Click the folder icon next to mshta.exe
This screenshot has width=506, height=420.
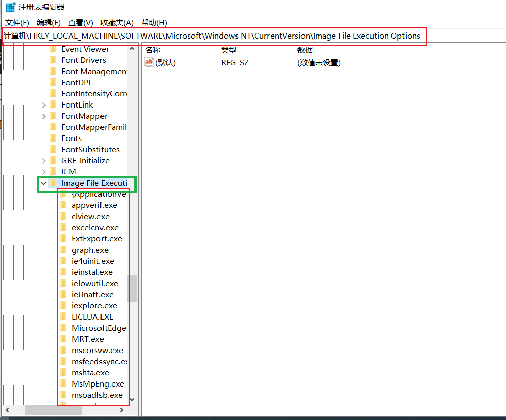coord(63,373)
